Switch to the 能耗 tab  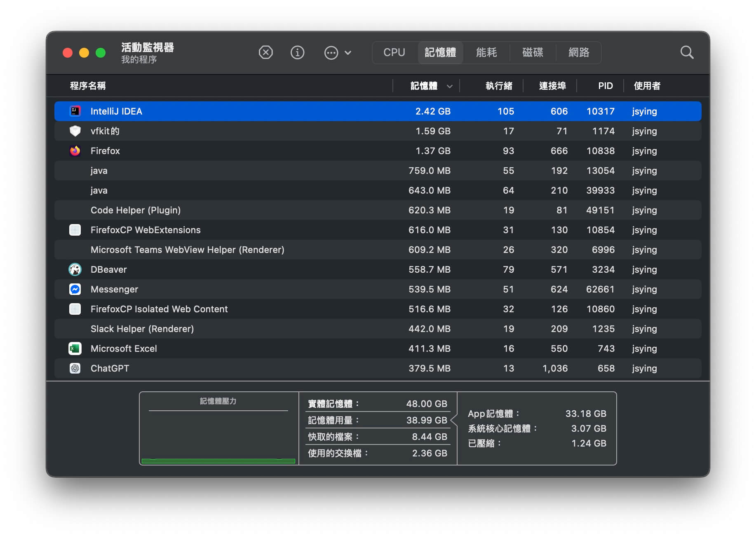486,52
